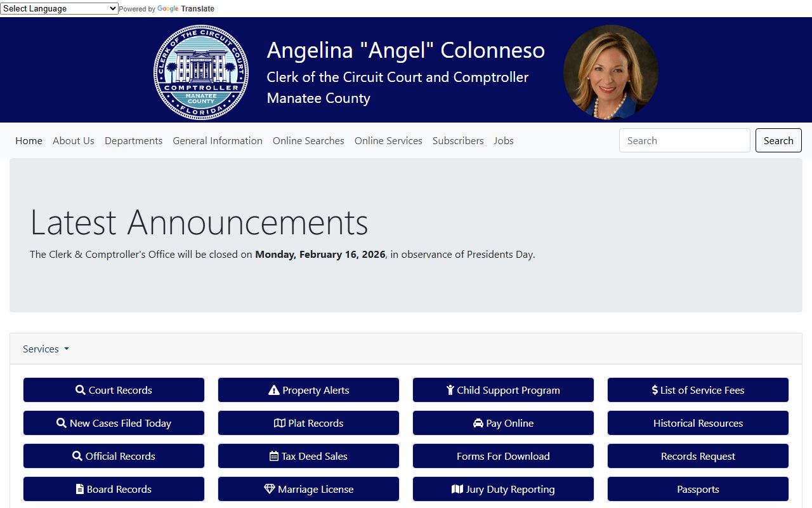Screen dimensions: 812x508
Task: Click the map icon on Jury Duty Reporting
Action: [457, 489]
